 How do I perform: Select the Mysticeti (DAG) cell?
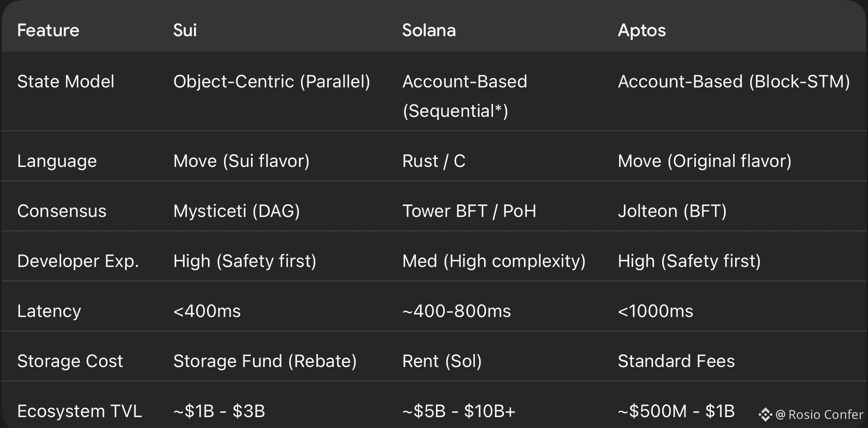point(236,211)
